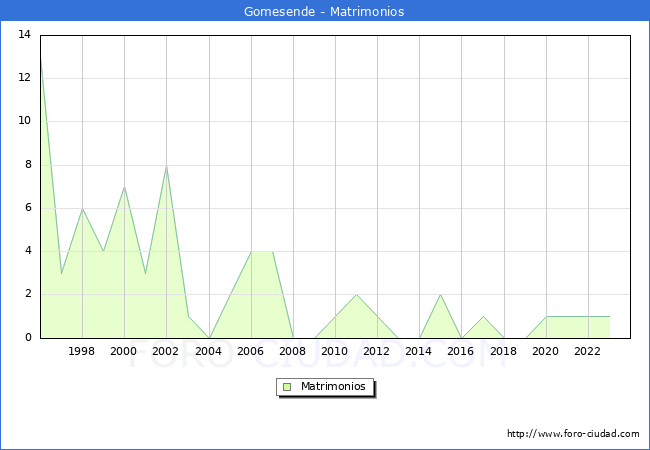Viewport: 650px width, 450px height.
Task: Click the chart title Gomesende - Matrimonios
Action: [x=324, y=12]
